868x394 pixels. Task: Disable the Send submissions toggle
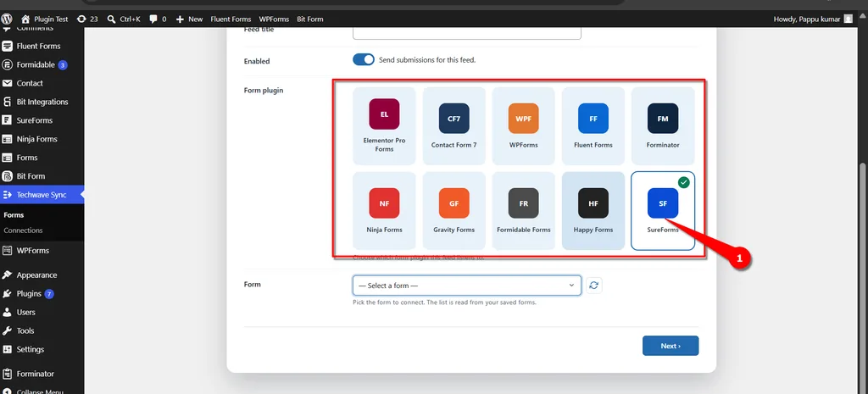click(x=363, y=60)
